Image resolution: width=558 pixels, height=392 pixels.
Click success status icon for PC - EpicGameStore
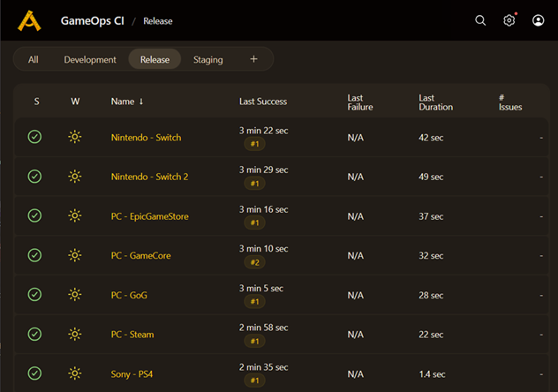(x=34, y=215)
